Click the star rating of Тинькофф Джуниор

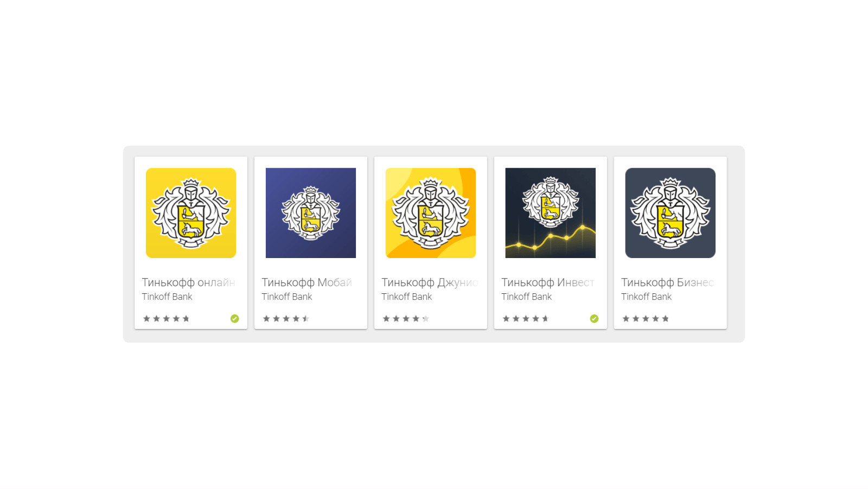click(x=406, y=319)
